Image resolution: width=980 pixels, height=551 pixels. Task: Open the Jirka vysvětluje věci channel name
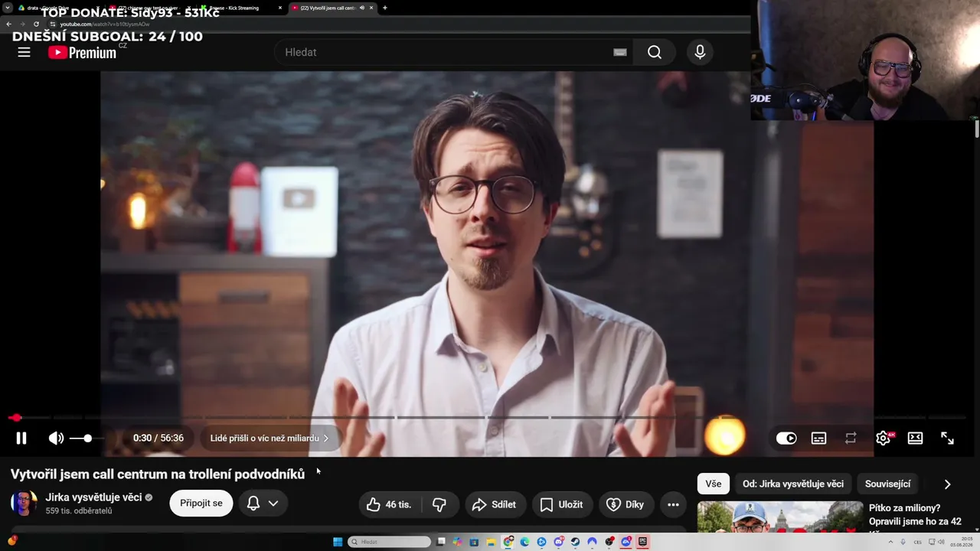pyautogui.click(x=93, y=497)
